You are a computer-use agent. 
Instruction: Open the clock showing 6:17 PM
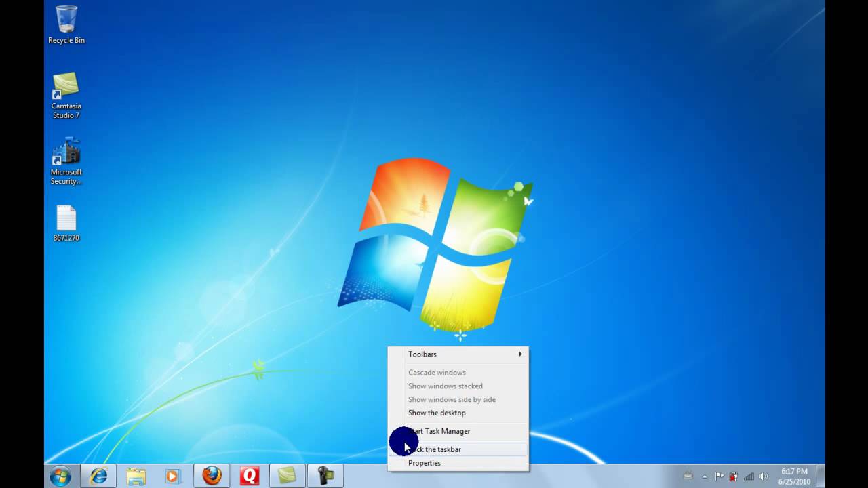pyautogui.click(x=794, y=476)
